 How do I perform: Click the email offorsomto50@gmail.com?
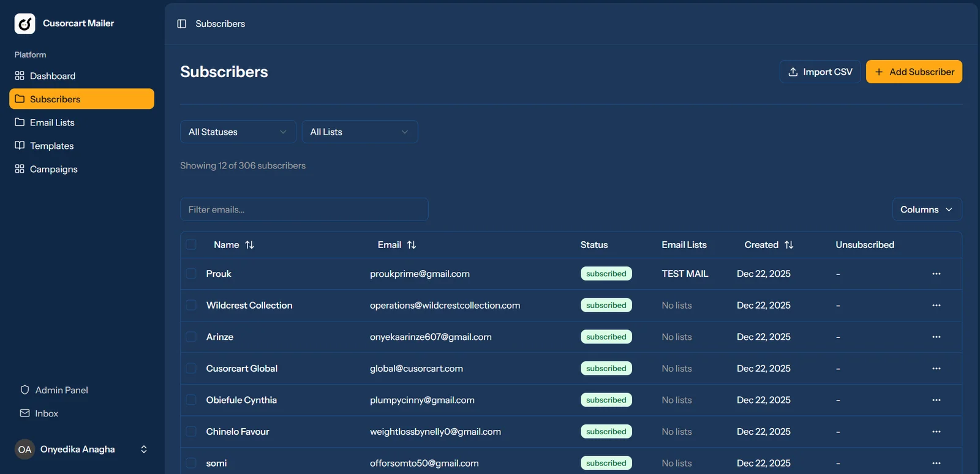pos(424,464)
